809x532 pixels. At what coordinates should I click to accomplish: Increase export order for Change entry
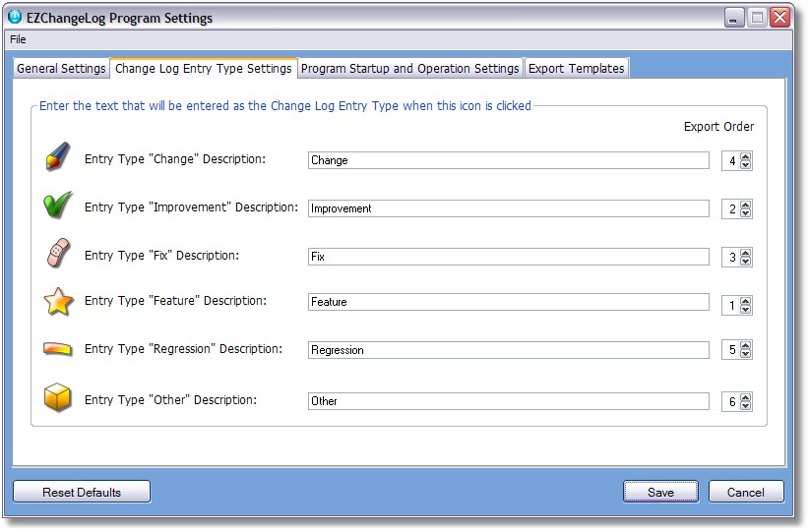point(746,156)
